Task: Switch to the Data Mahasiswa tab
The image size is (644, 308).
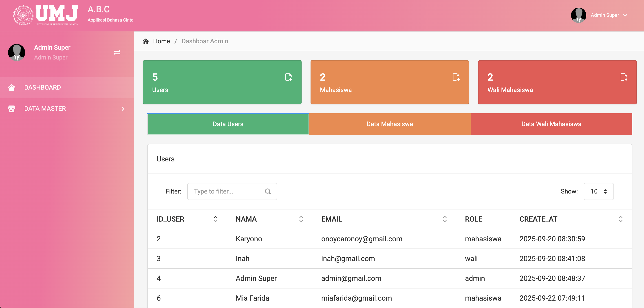Action: 390,124
